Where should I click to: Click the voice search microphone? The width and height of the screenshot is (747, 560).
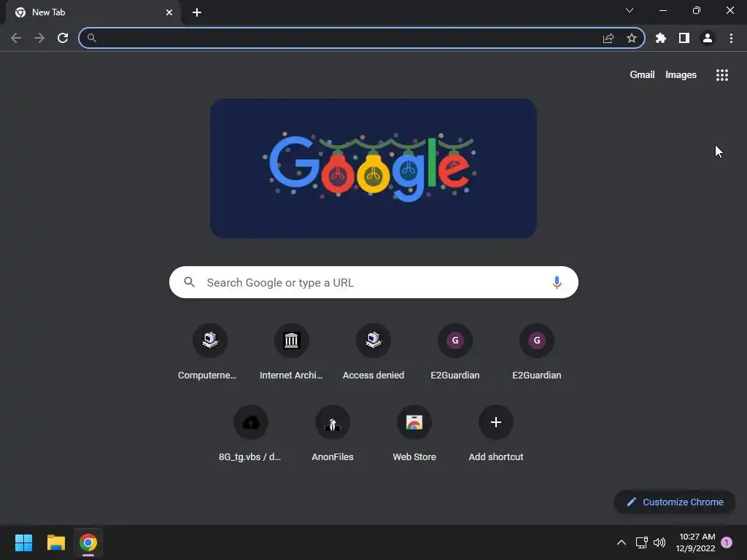point(557,282)
